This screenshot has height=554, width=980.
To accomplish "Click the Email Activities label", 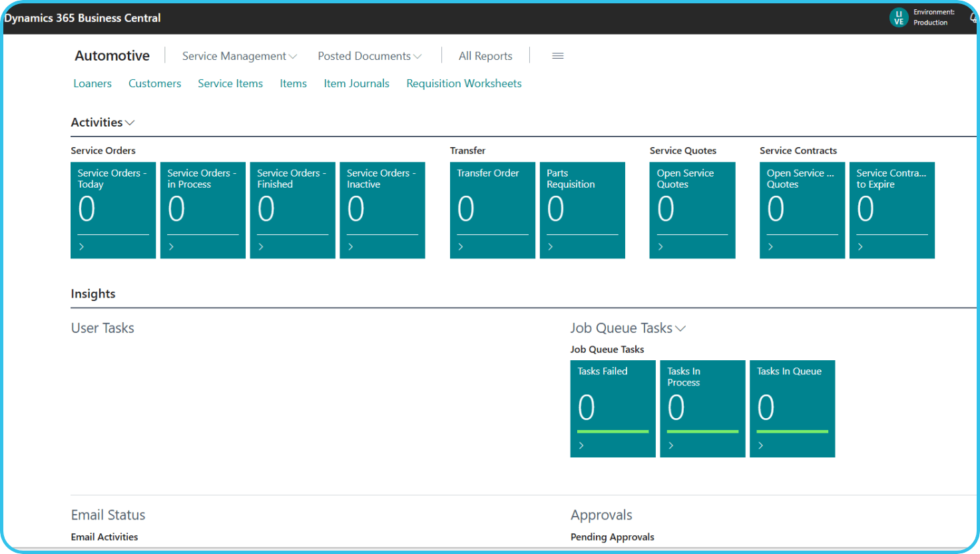I will click(105, 537).
